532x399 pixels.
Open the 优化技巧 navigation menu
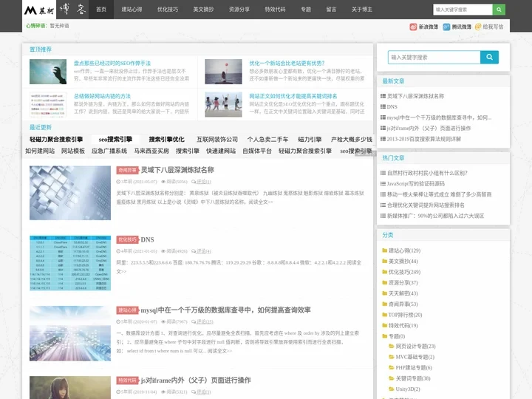coord(168,10)
